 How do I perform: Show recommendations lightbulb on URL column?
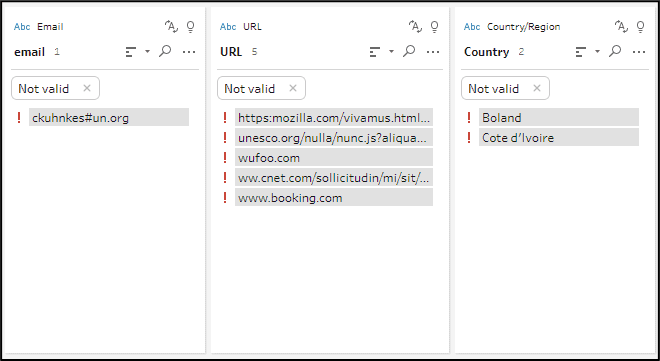coord(434,27)
